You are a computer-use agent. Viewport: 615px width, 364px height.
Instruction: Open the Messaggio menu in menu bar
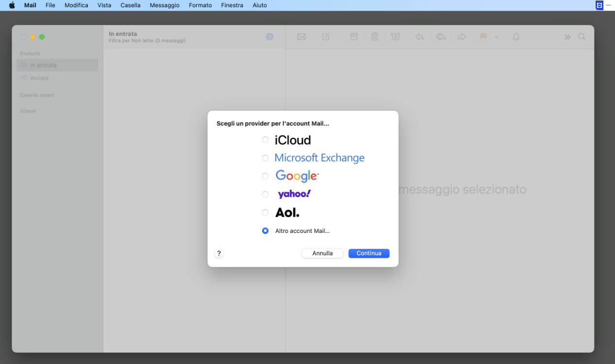(x=165, y=5)
